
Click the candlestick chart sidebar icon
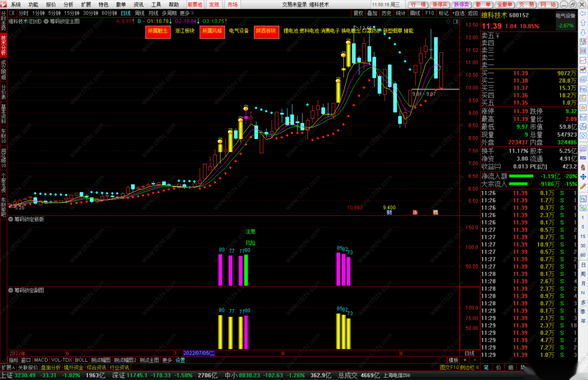pyautogui.click(x=583, y=70)
